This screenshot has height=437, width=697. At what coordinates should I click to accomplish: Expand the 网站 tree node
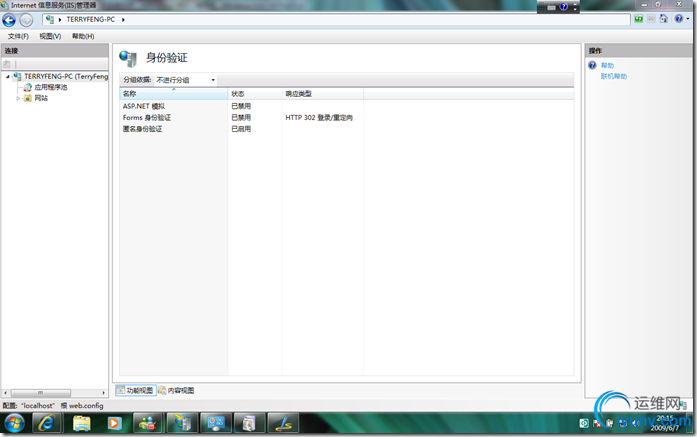pyautogui.click(x=18, y=98)
